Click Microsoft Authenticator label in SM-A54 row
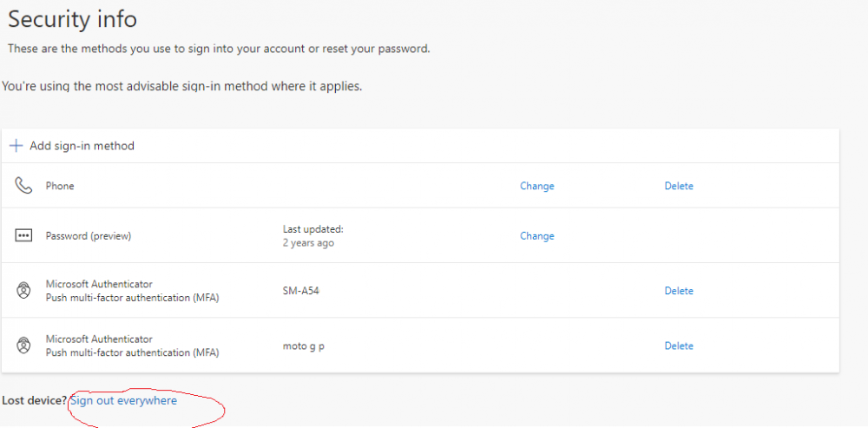The image size is (868, 428). (99, 284)
